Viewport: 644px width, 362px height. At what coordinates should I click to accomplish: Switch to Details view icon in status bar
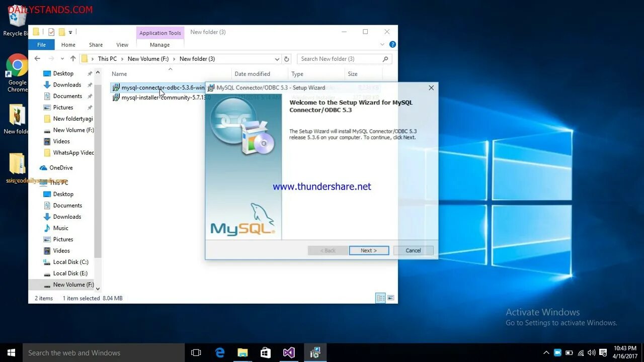pos(381,298)
